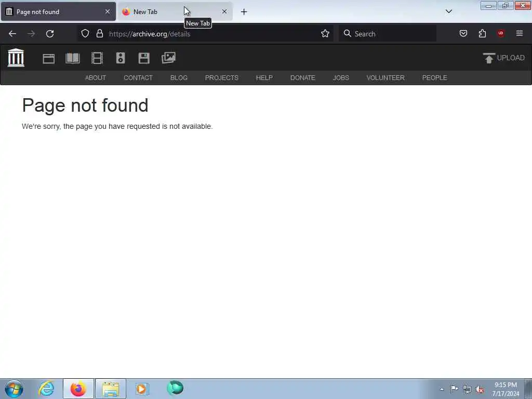
Task: Click the network tray icon
Action: (x=467, y=389)
